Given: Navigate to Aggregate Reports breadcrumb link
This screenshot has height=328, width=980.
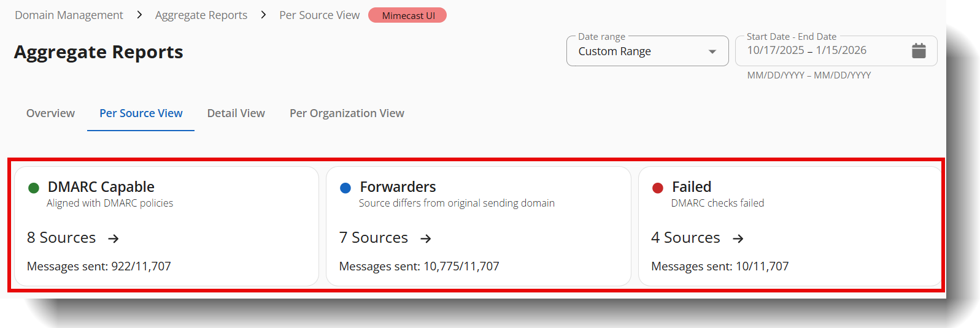Looking at the screenshot, I should tap(201, 15).
